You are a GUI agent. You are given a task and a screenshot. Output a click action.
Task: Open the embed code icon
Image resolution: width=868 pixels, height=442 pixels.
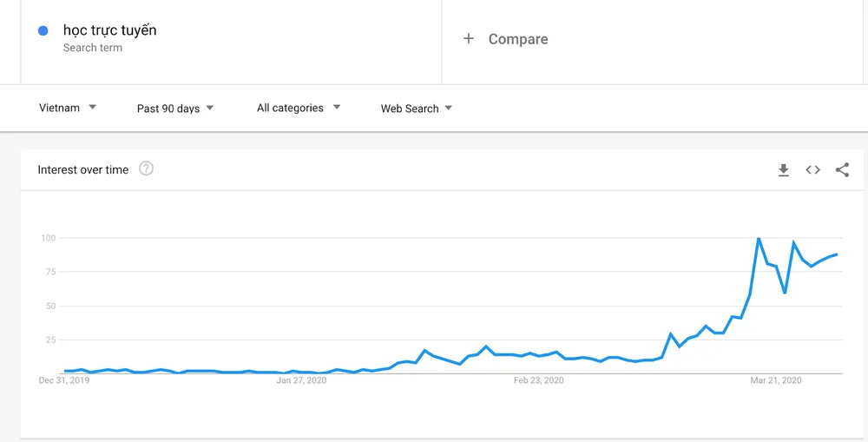pyautogui.click(x=812, y=170)
